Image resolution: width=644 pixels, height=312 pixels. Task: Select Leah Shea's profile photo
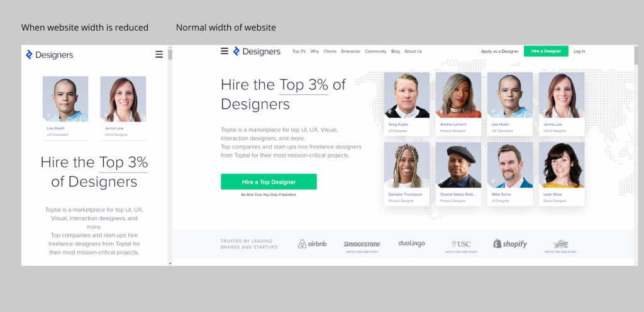coord(562,165)
